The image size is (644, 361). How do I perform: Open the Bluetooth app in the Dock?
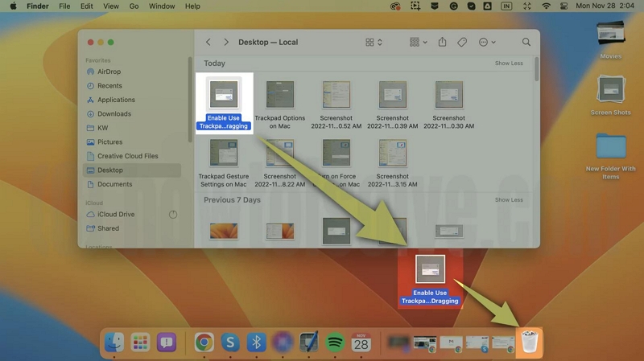(256, 343)
